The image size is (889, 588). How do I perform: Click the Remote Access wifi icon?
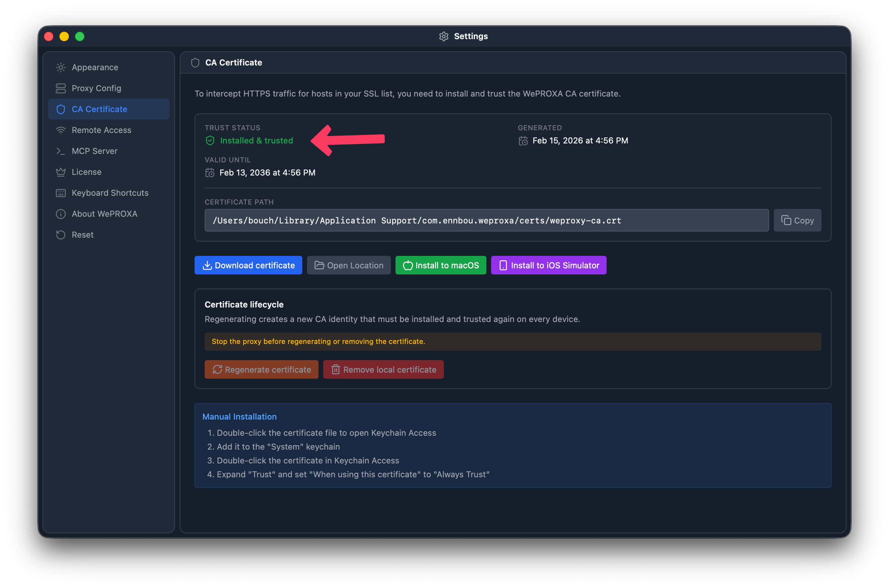click(x=60, y=130)
